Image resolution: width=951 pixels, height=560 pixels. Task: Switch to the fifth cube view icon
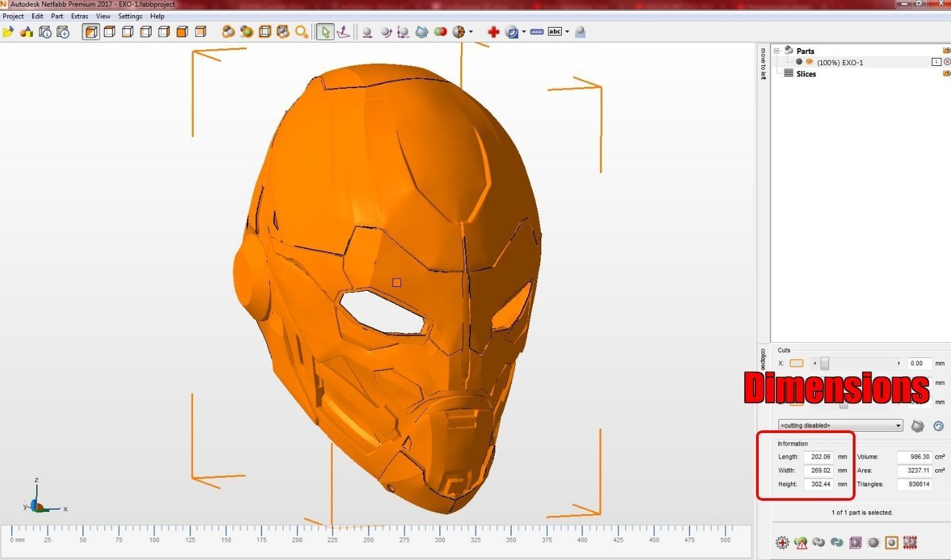click(164, 32)
